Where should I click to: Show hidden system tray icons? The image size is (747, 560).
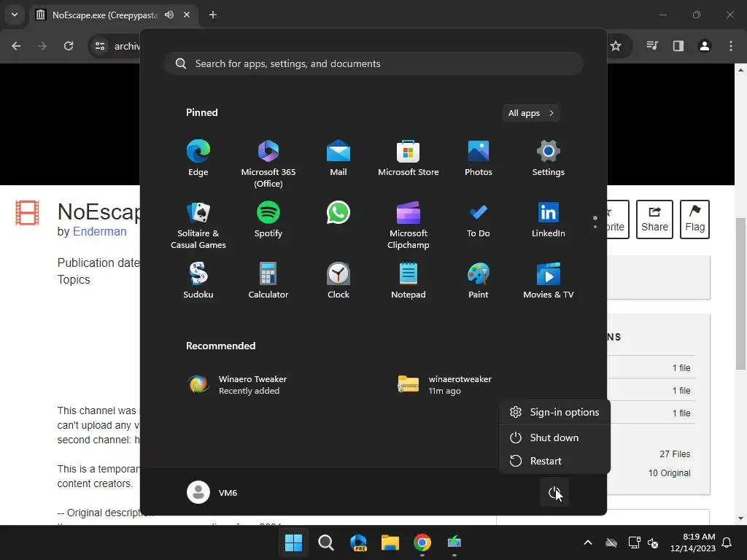tap(588, 542)
